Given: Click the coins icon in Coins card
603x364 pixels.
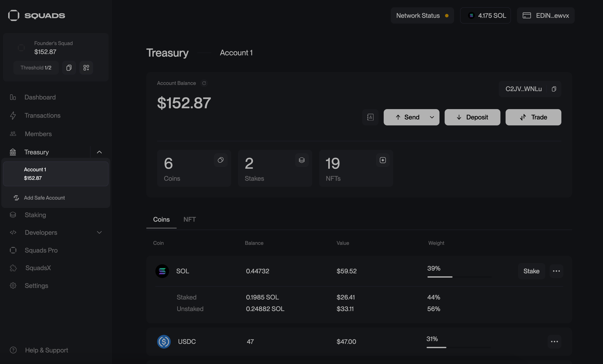Looking at the screenshot, I should 221,160.
